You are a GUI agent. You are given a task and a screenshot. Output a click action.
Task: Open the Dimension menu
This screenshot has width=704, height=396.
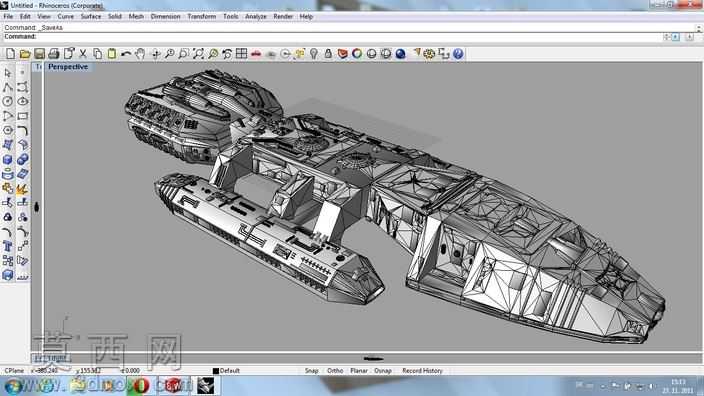[x=165, y=17]
